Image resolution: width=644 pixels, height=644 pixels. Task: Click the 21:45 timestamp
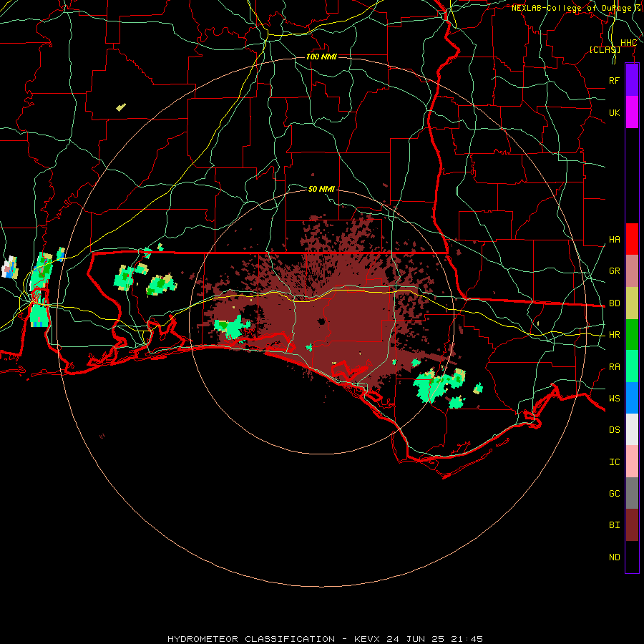pyautogui.click(x=467, y=639)
